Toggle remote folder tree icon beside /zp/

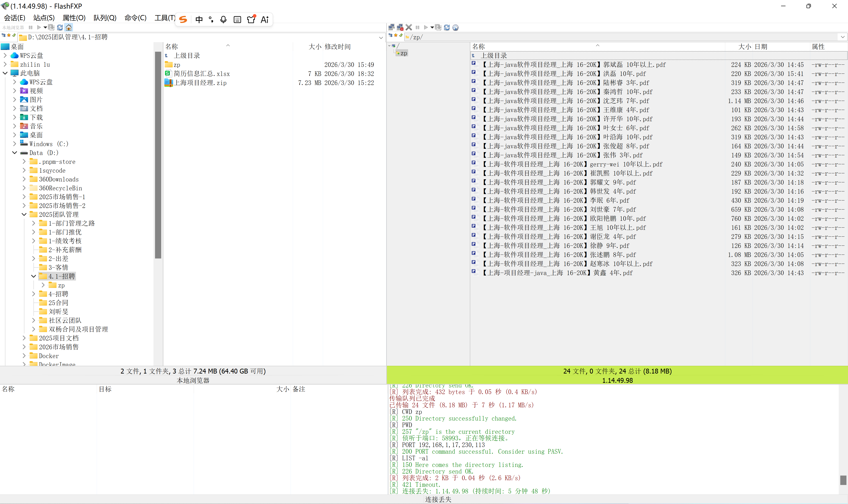pyautogui.click(x=390, y=35)
